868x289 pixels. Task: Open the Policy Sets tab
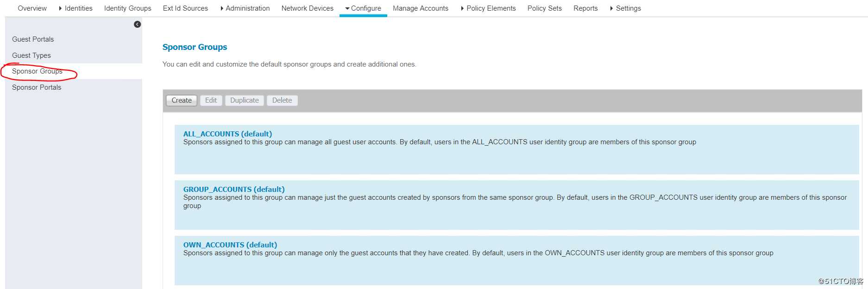544,8
